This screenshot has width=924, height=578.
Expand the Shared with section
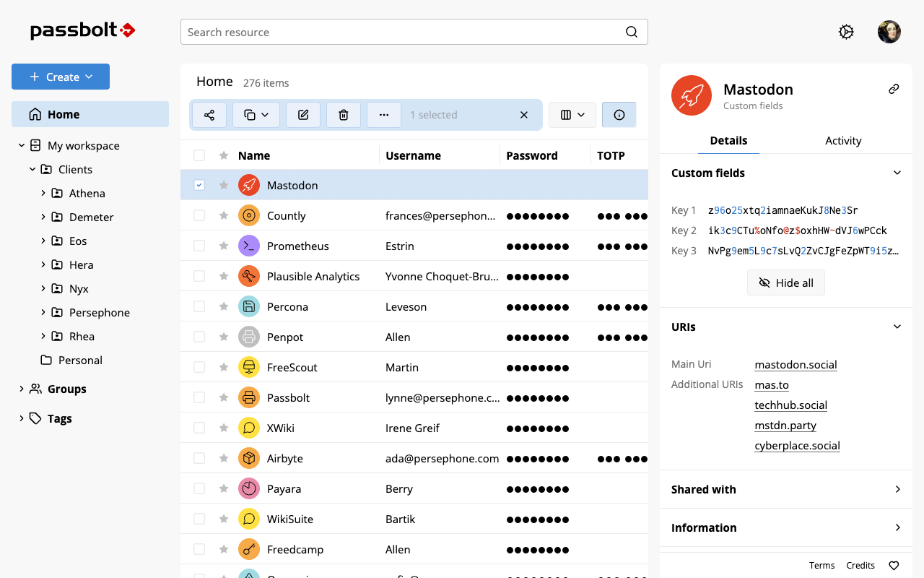tap(897, 489)
